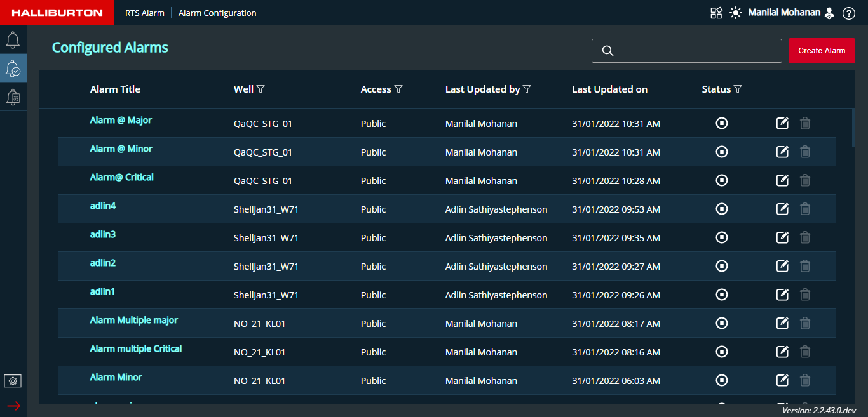Select the Alarm Configuration tab

click(x=217, y=13)
